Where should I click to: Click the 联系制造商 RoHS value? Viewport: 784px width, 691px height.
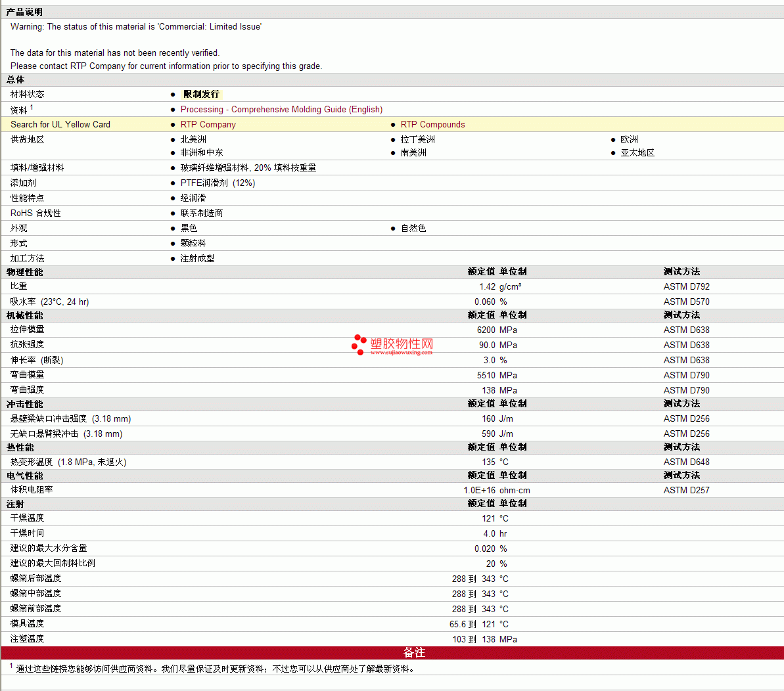pyautogui.click(x=202, y=213)
